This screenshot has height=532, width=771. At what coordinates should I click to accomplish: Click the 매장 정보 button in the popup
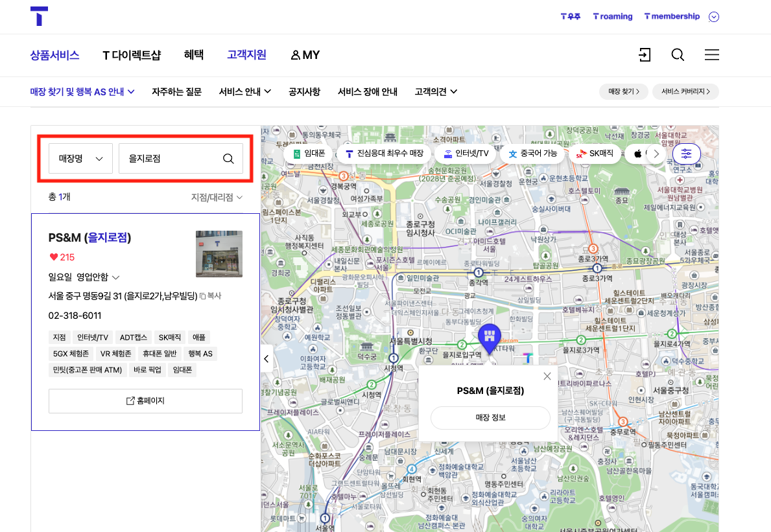click(490, 417)
